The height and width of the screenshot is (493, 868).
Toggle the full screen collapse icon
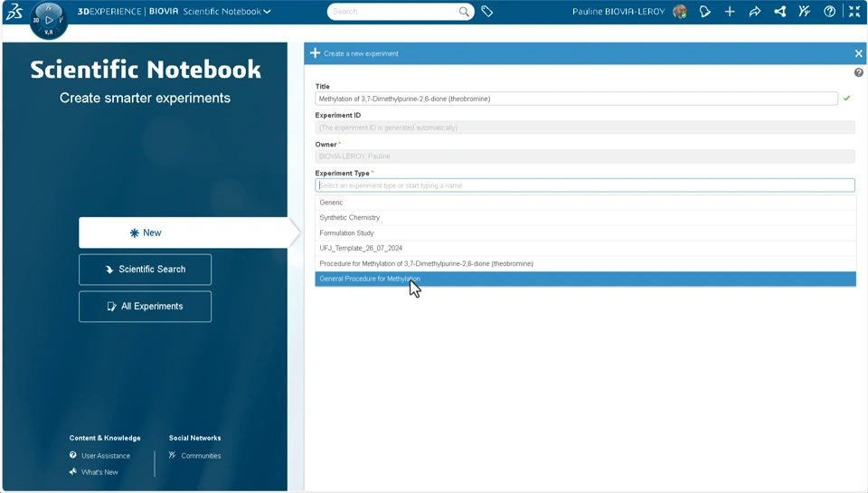[854, 11]
